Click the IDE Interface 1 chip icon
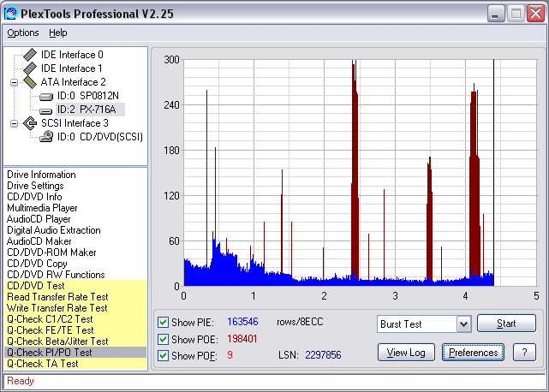Image resolution: width=549 pixels, height=392 pixels. pyautogui.click(x=30, y=68)
